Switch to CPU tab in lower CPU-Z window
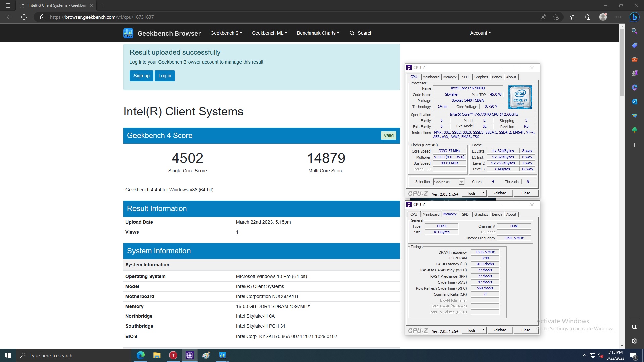Viewport: 644px width, 362px height. click(x=414, y=214)
